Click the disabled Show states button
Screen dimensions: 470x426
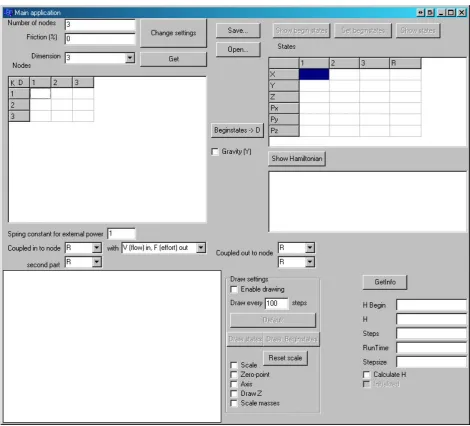(x=418, y=31)
